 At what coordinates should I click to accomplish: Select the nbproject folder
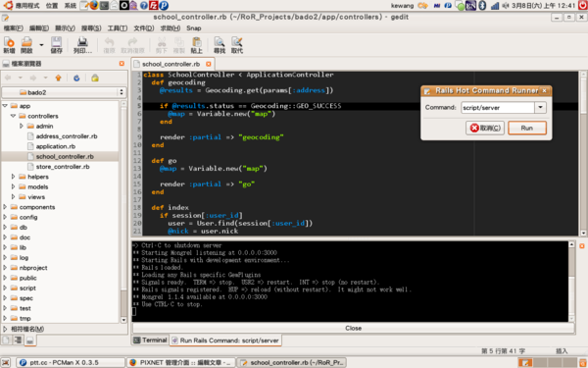(x=33, y=268)
